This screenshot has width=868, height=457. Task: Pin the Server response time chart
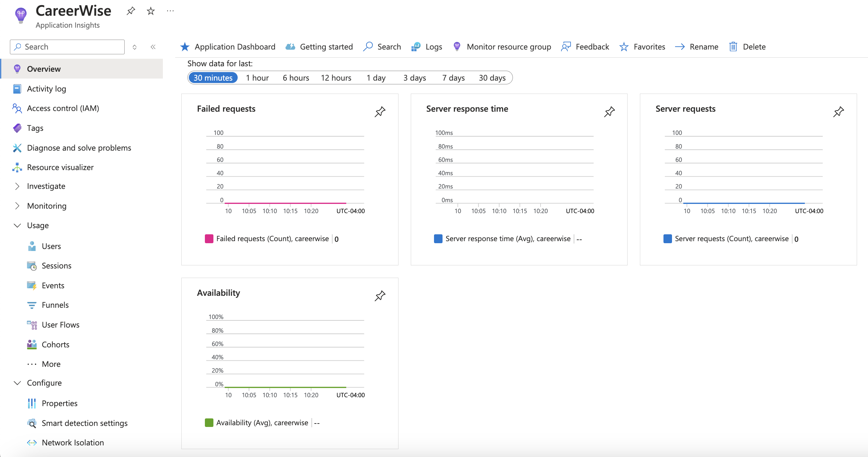(x=609, y=112)
